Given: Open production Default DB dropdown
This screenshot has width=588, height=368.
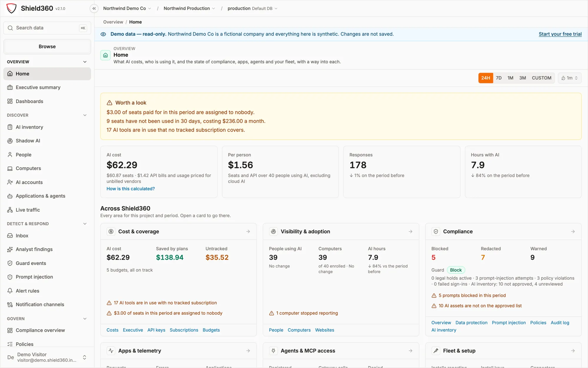Looking at the screenshot, I should [253, 9].
